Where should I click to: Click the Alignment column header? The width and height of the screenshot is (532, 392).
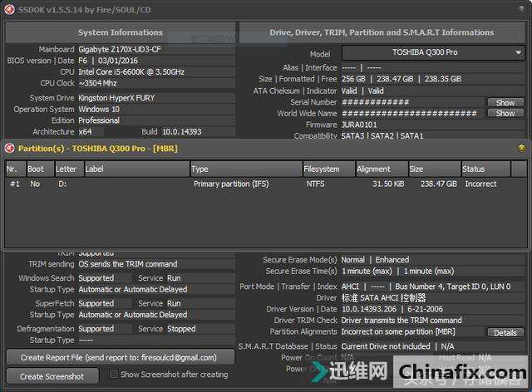click(382, 169)
